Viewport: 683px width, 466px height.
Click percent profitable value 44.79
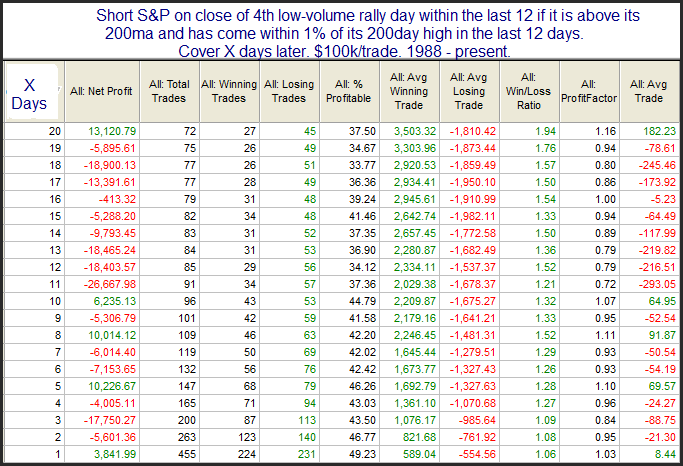click(362, 301)
